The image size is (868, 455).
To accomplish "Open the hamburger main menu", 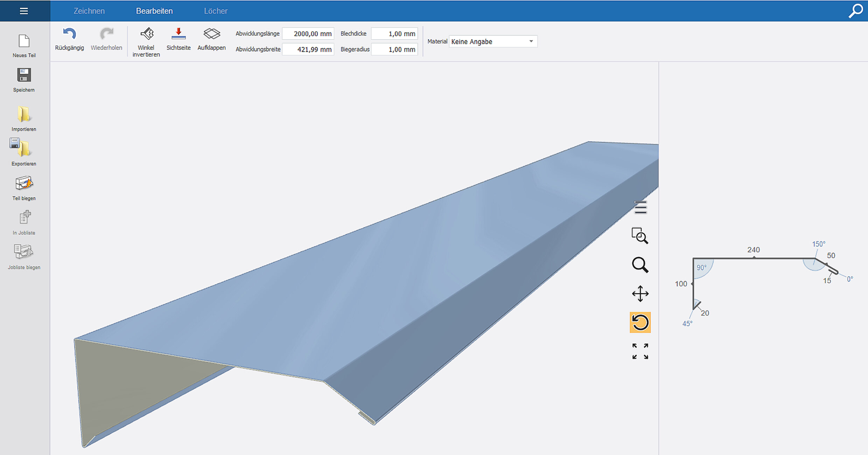I will pos(24,11).
